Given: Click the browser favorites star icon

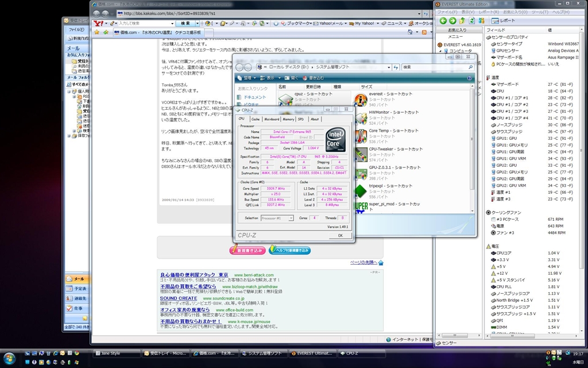Looking at the screenshot, I should (x=96, y=32).
